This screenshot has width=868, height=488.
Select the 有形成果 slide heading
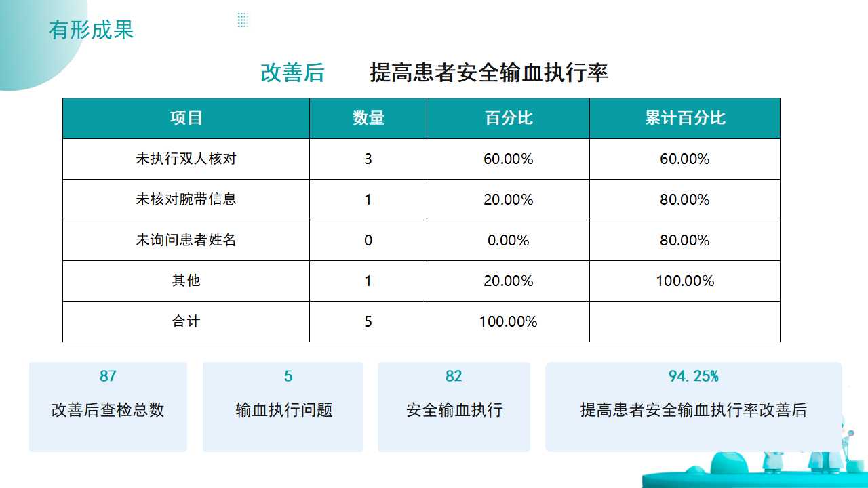[91, 30]
